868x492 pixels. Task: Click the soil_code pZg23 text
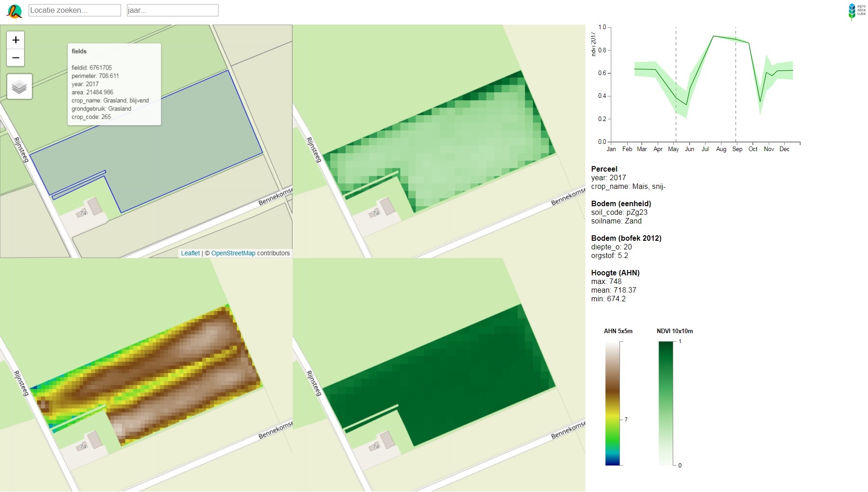tap(619, 212)
